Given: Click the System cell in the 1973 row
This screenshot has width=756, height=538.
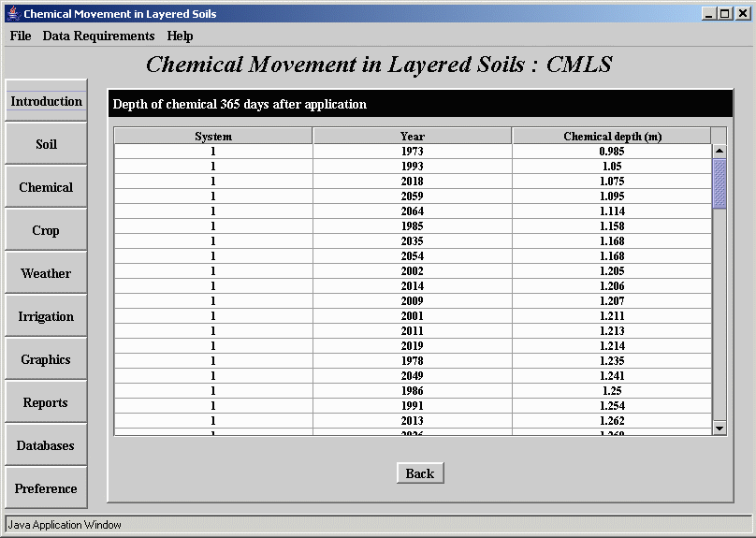Looking at the screenshot, I should coord(213,152).
